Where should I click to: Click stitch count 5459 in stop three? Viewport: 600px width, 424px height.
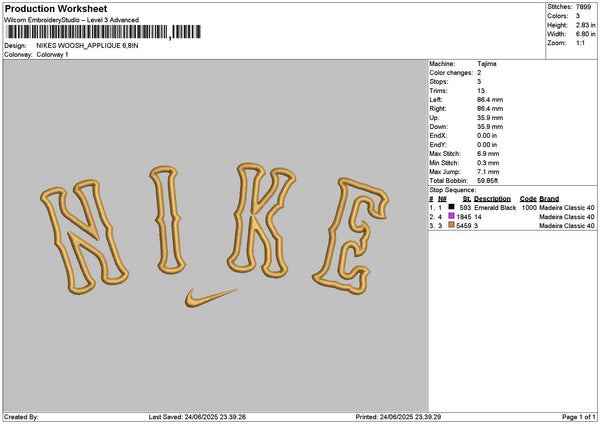[464, 226]
